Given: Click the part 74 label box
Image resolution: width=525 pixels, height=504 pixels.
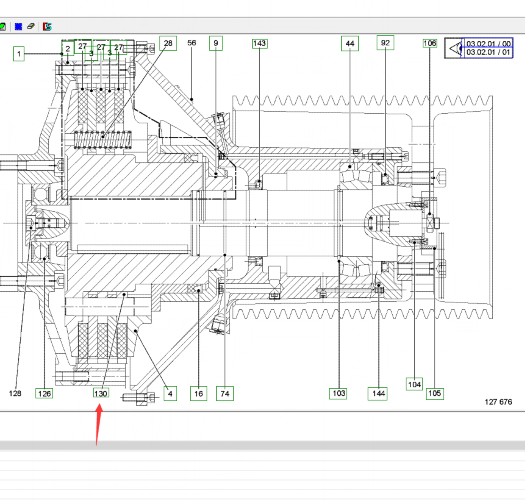Looking at the screenshot, I should tap(225, 393).
